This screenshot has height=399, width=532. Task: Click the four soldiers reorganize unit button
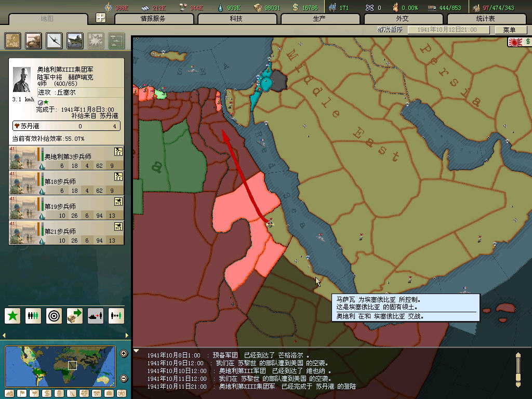33,315
